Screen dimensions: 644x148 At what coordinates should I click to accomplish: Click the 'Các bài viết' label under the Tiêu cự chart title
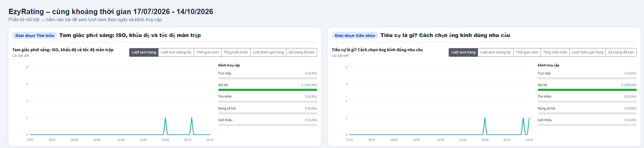pos(340,56)
